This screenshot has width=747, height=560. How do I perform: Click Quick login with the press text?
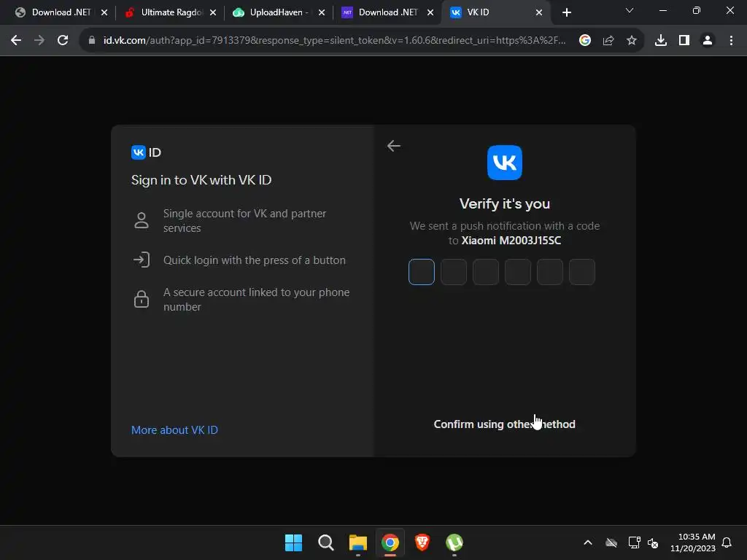click(255, 260)
